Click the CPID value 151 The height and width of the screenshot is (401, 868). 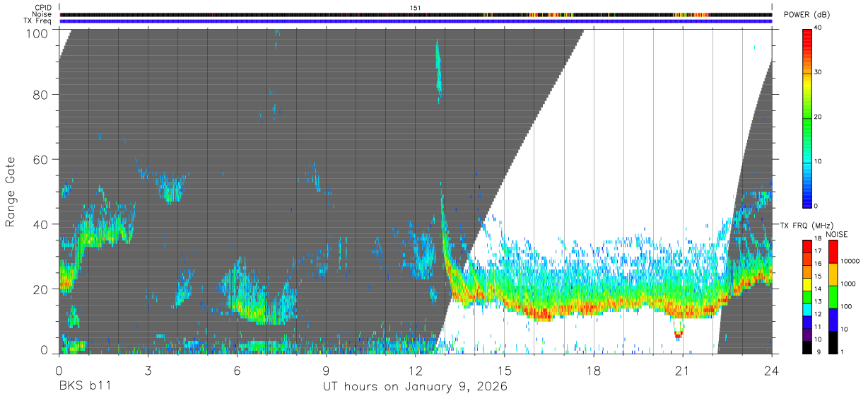[416, 8]
